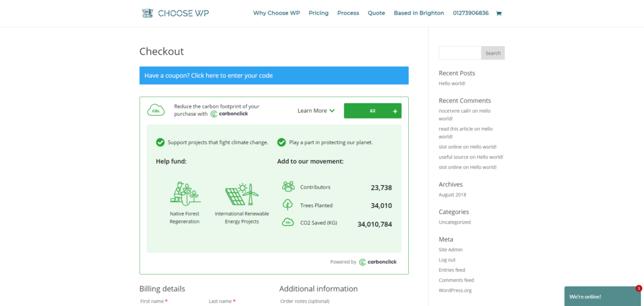Click 'International Renewable Energy Projects' label
Screen dimensions: 644x306
242,218
